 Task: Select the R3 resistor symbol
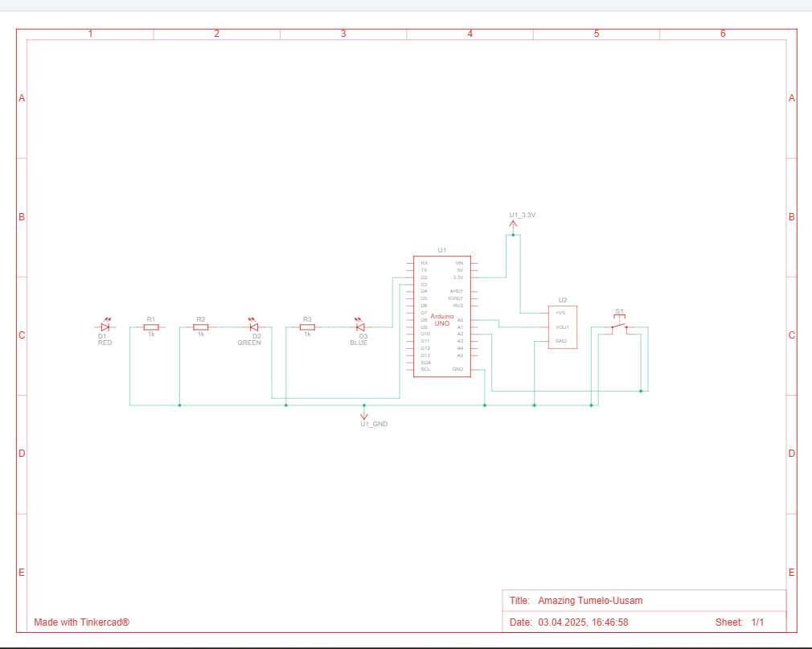306,327
